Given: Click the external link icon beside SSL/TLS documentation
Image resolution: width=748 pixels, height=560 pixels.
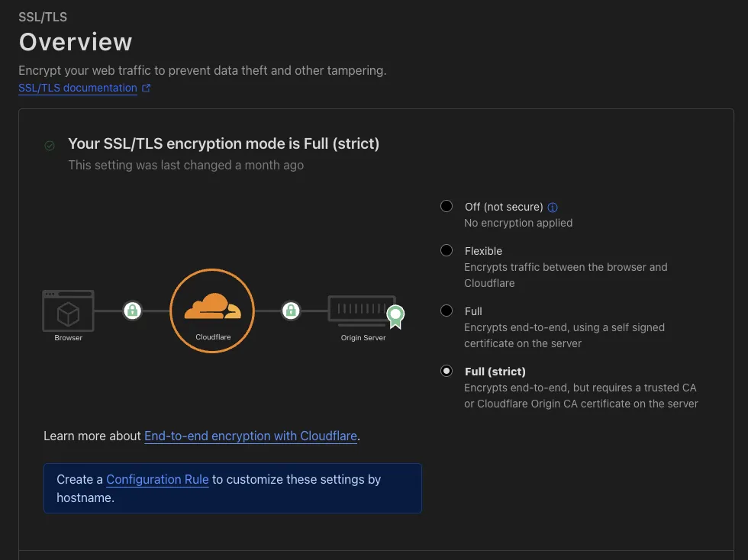Looking at the screenshot, I should pos(147,88).
